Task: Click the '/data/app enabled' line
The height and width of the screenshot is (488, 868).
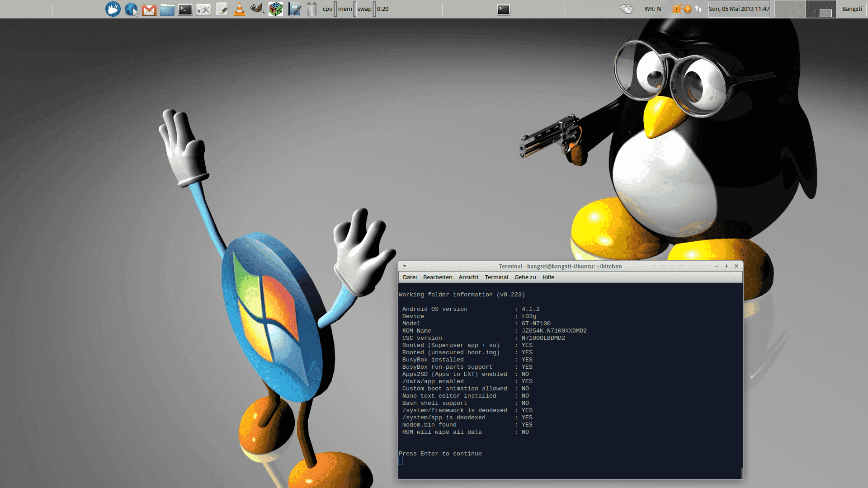Action: (467, 381)
